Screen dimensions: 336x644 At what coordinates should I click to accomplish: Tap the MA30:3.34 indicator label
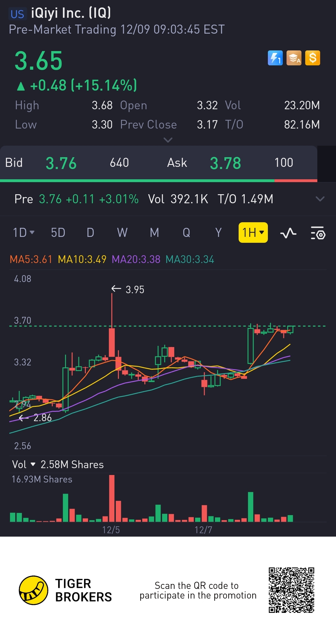[190, 259]
